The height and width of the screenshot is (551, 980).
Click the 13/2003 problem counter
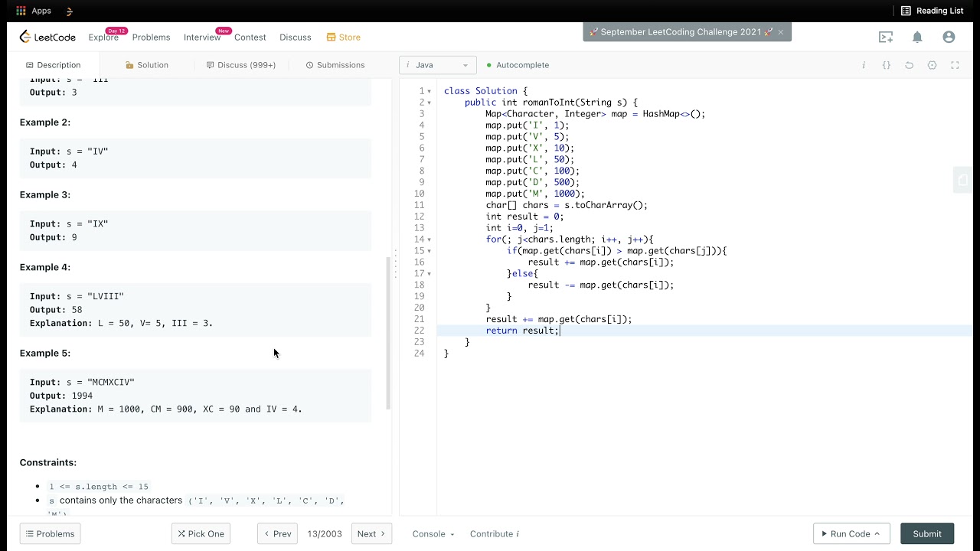pos(325,533)
